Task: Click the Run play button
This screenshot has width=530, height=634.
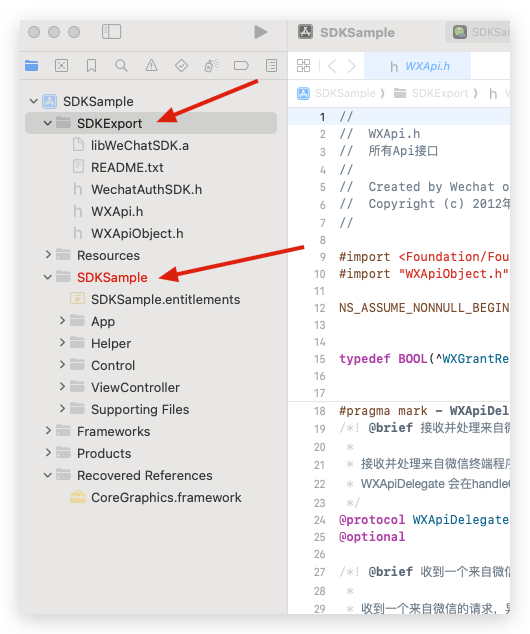Action: tap(260, 32)
